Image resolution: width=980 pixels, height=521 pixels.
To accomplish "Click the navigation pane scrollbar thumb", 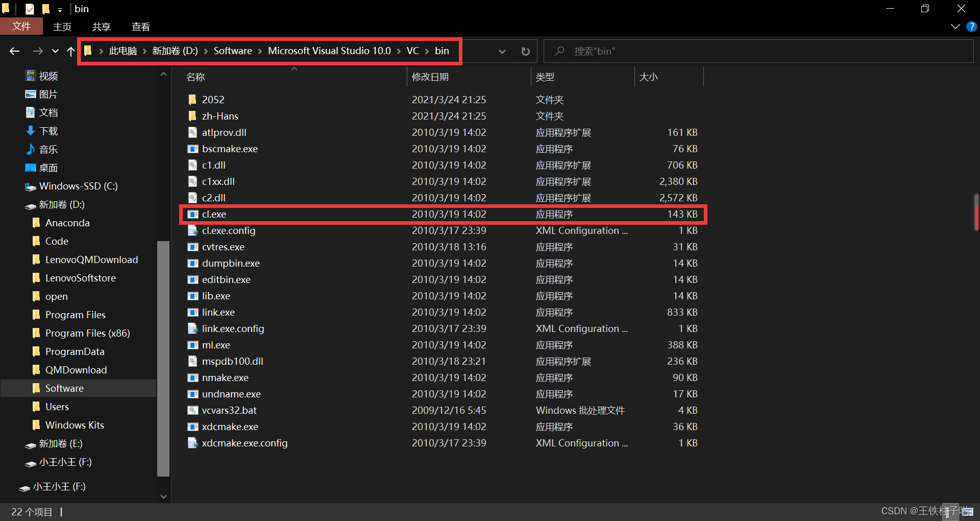I will pos(163,358).
